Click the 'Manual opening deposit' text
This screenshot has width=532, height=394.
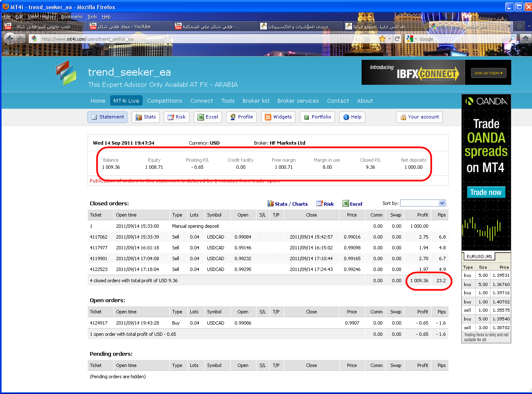point(195,226)
